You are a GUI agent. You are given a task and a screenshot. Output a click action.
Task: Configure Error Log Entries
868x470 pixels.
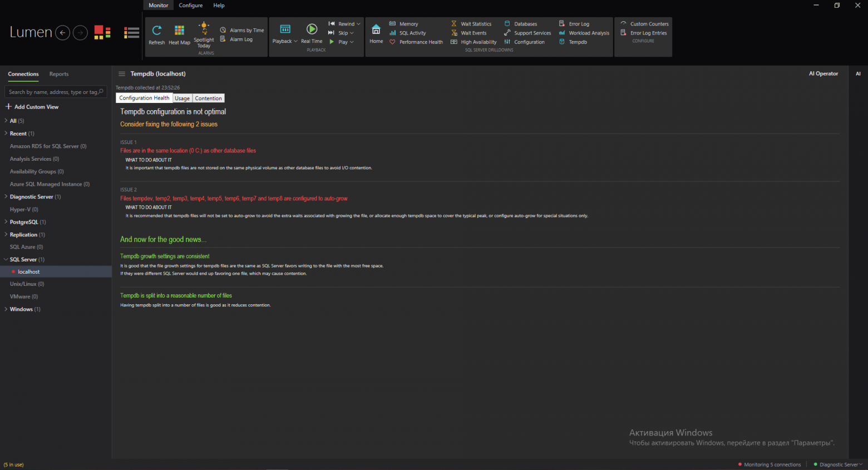click(x=644, y=33)
